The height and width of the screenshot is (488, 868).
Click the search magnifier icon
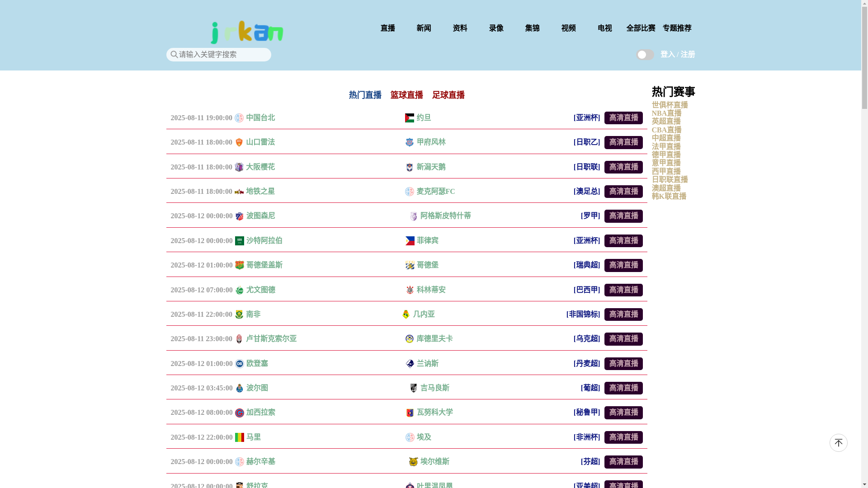(x=174, y=54)
